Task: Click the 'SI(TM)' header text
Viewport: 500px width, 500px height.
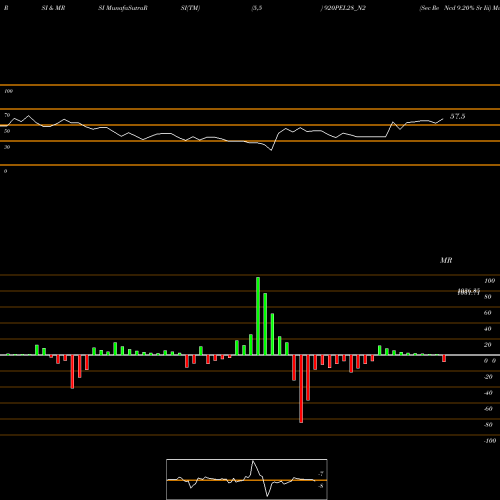Action: pyautogui.click(x=190, y=8)
